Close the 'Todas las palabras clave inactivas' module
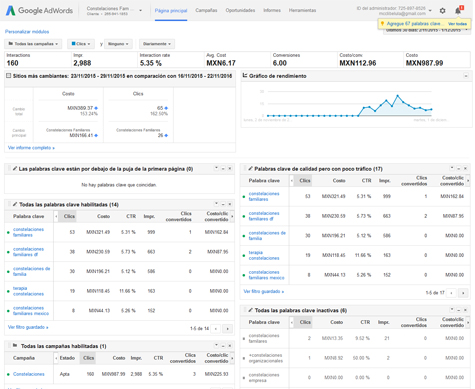Viewport: 475px width, 389px height. [465, 310]
